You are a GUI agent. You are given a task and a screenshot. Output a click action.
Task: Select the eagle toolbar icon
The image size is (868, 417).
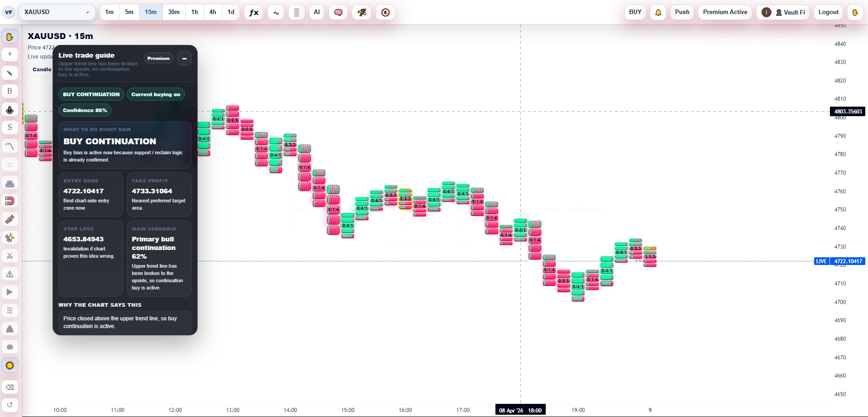362,12
